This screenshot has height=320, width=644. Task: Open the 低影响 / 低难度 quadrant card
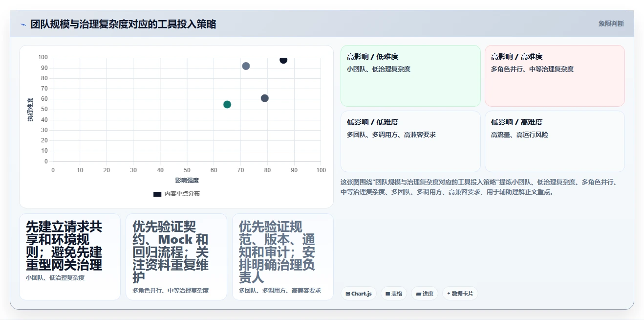click(410, 141)
